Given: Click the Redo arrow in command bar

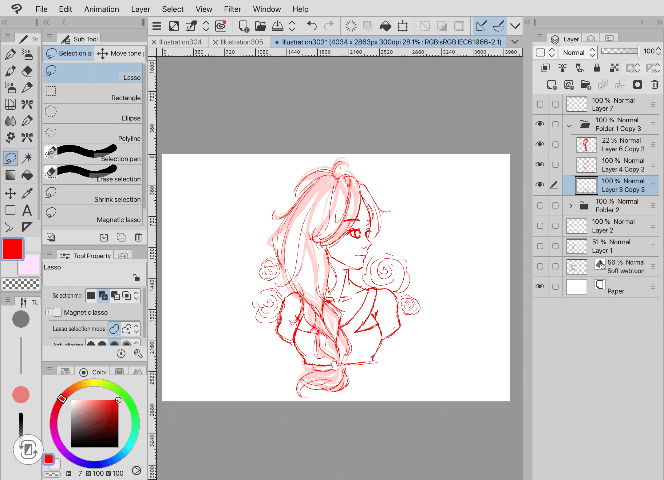Looking at the screenshot, I should [329, 26].
